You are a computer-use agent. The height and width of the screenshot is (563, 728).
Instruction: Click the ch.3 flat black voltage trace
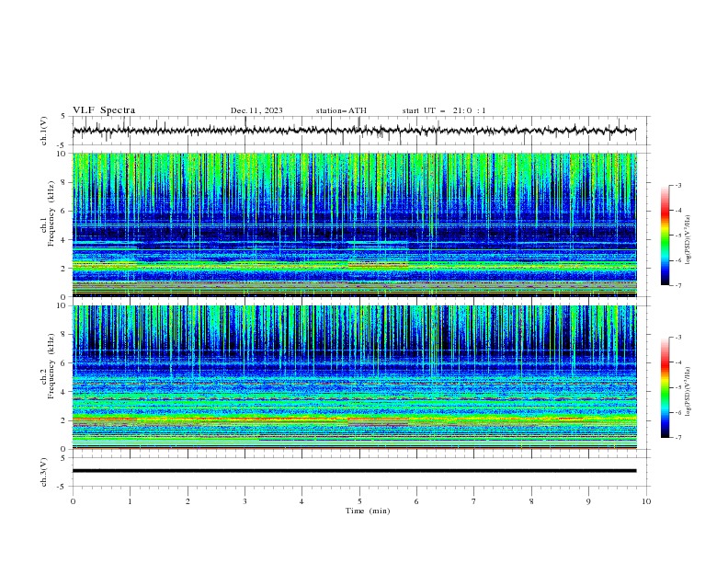(354, 471)
